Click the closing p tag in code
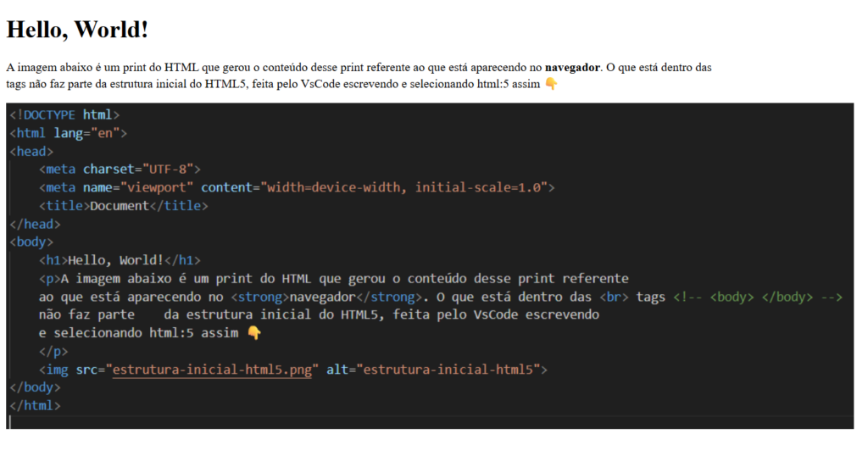The height and width of the screenshot is (456, 868). pos(53,351)
